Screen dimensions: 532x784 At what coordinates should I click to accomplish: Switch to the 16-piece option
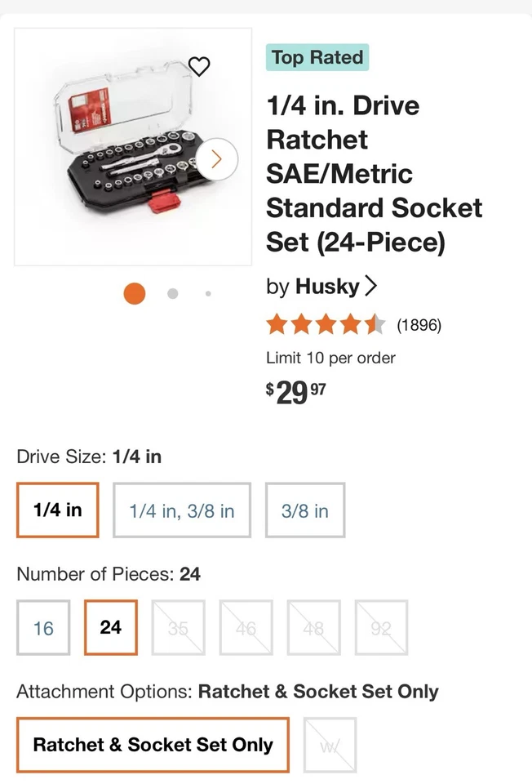43,627
